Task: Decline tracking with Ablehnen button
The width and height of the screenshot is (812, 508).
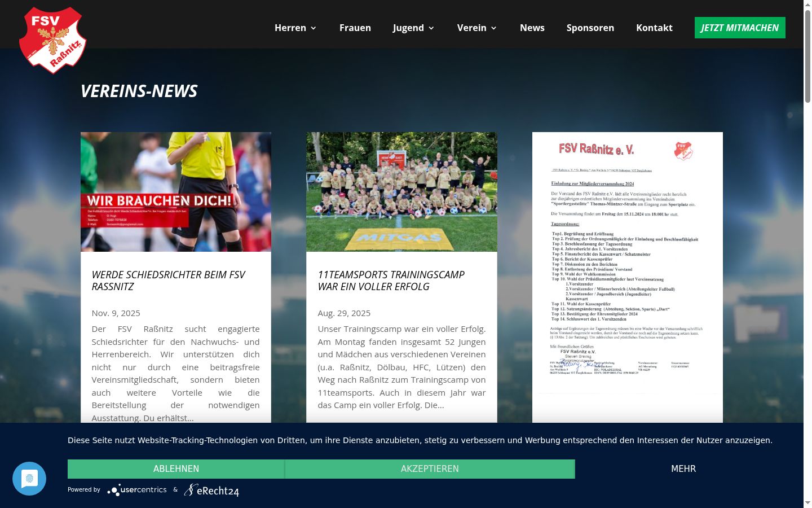Action: 176,469
